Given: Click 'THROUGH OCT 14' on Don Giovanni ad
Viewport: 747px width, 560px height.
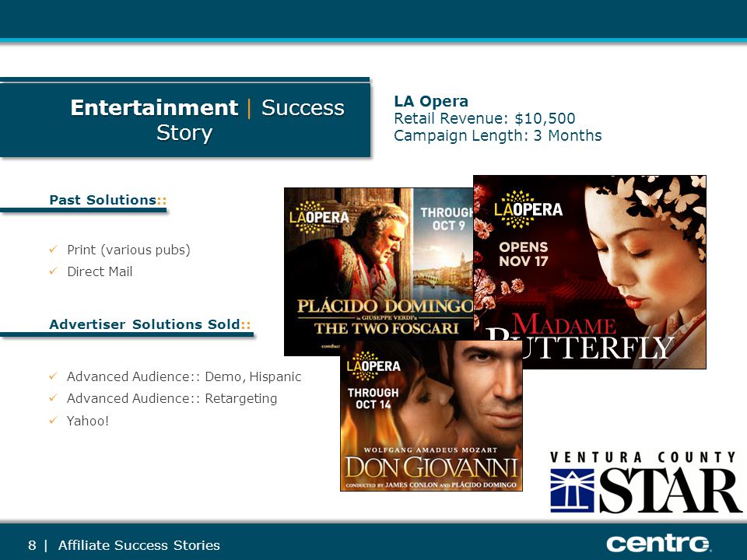Looking at the screenshot, I should (373, 398).
